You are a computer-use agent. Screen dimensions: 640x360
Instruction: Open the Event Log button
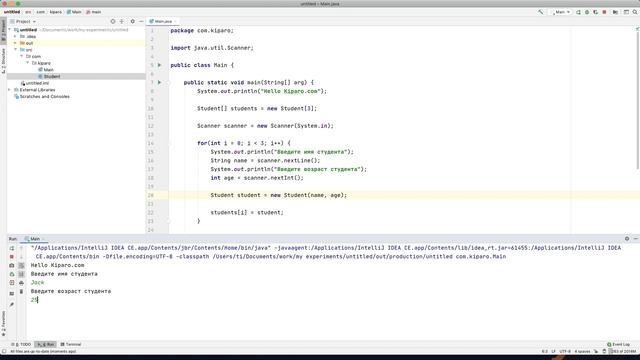[x=618, y=344]
